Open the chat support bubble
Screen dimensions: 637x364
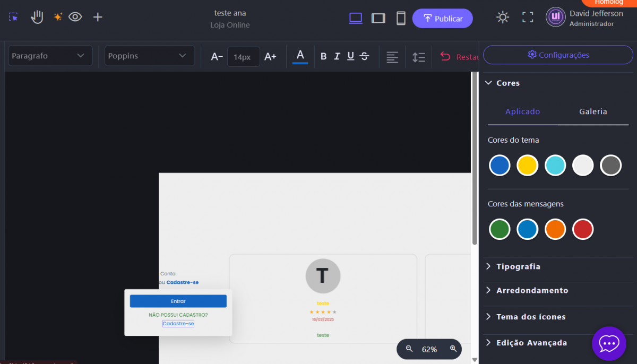(609, 344)
